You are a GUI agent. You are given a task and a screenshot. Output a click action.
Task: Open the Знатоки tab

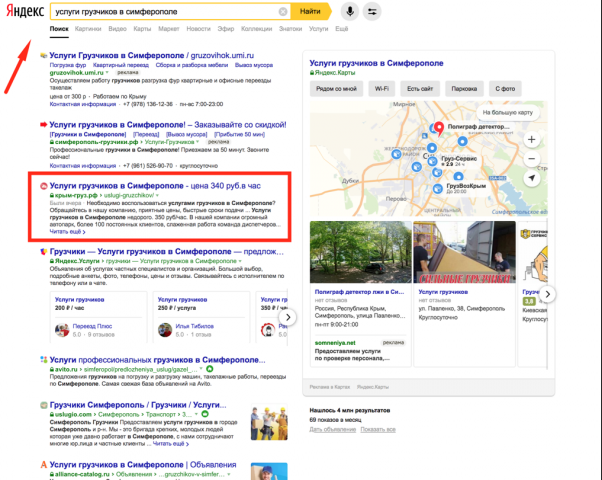(290, 29)
